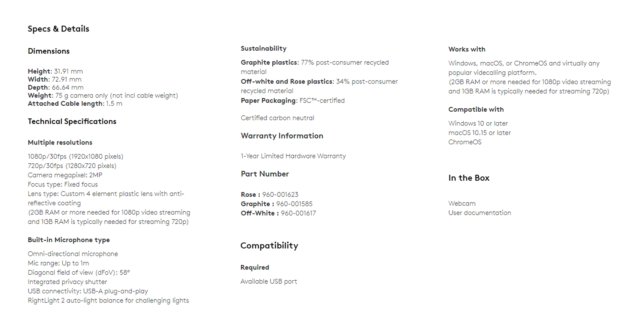Viewport: 644px width, 336px height.
Task: Click the Built-in Microphone type heading
Action: pyautogui.click(x=69, y=240)
